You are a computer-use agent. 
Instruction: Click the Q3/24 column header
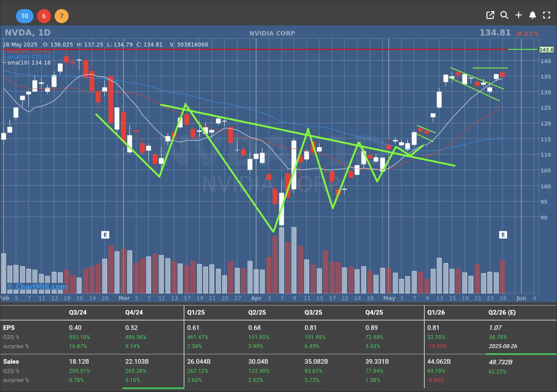(78, 312)
